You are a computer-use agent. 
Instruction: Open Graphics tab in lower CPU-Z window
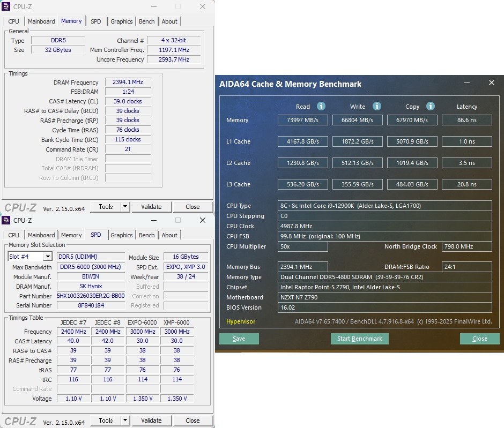coord(122,235)
